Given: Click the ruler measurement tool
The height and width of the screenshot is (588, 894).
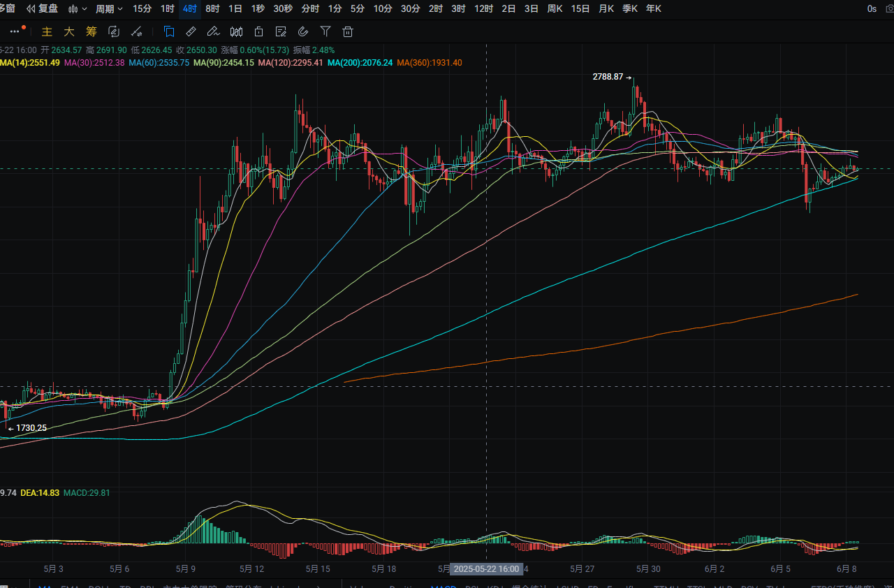Looking at the screenshot, I should click(191, 31).
